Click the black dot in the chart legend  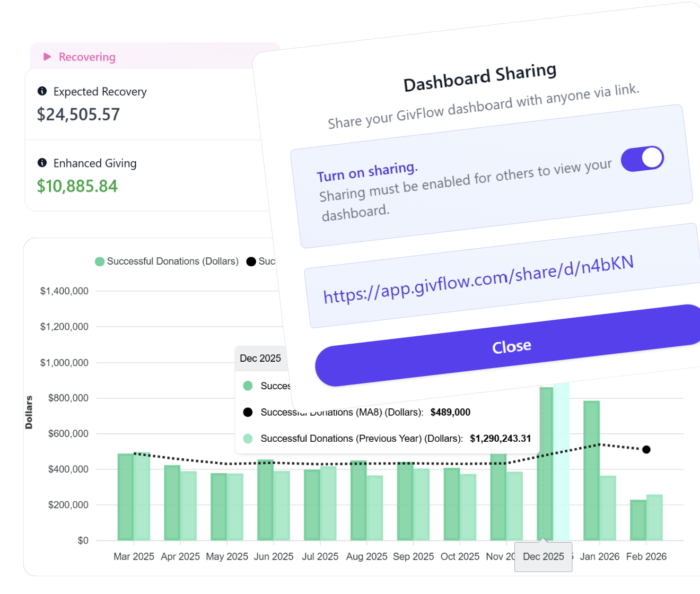pos(251,261)
